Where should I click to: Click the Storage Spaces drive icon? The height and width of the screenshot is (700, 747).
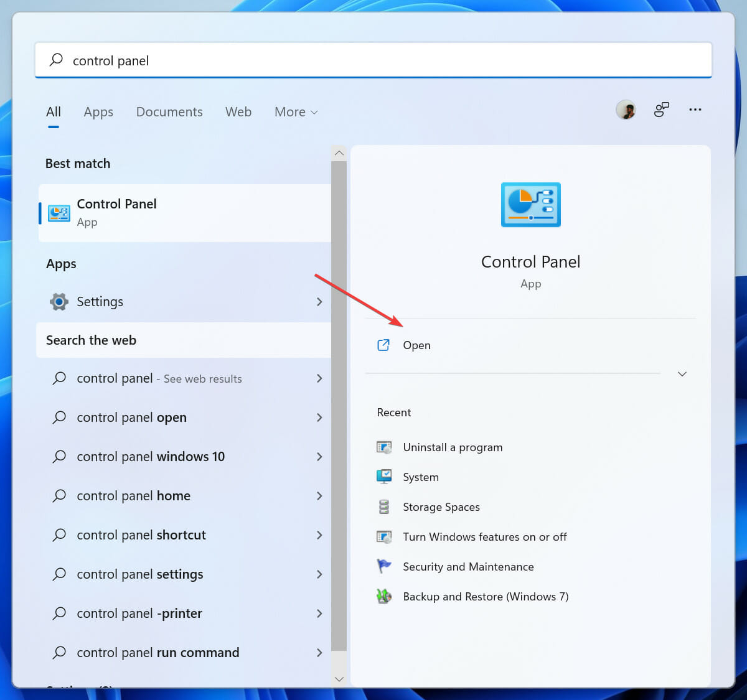tap(384, 506)
